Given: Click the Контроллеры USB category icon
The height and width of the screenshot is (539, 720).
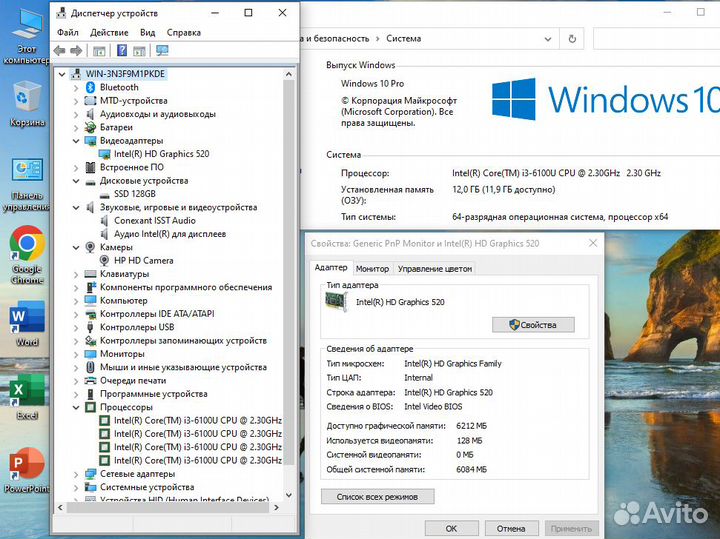Looking at the screenshot, I should [90, 327].
